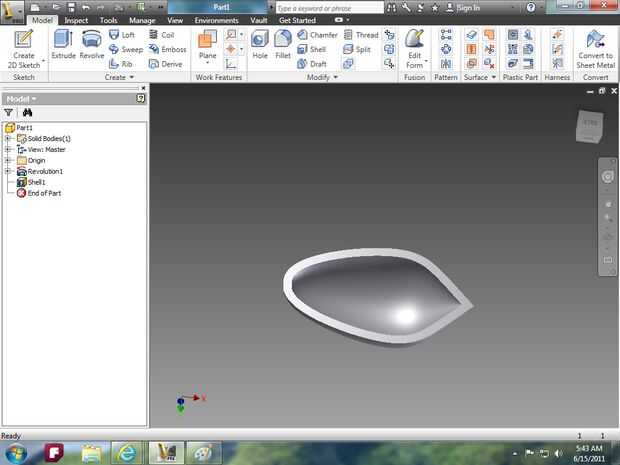This screenshot has height=465, width=620.
Task: Select Part1 root node
Action: [x=19, y=128]
